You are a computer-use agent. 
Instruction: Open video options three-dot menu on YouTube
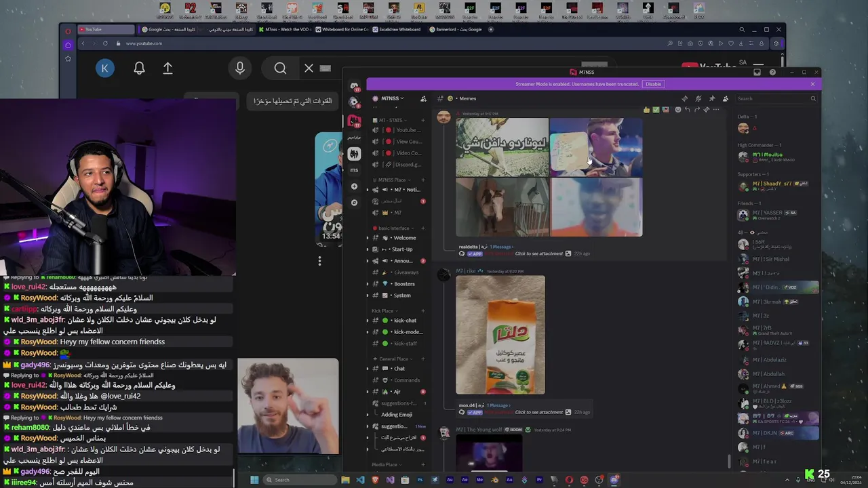(x=319, y=260)
